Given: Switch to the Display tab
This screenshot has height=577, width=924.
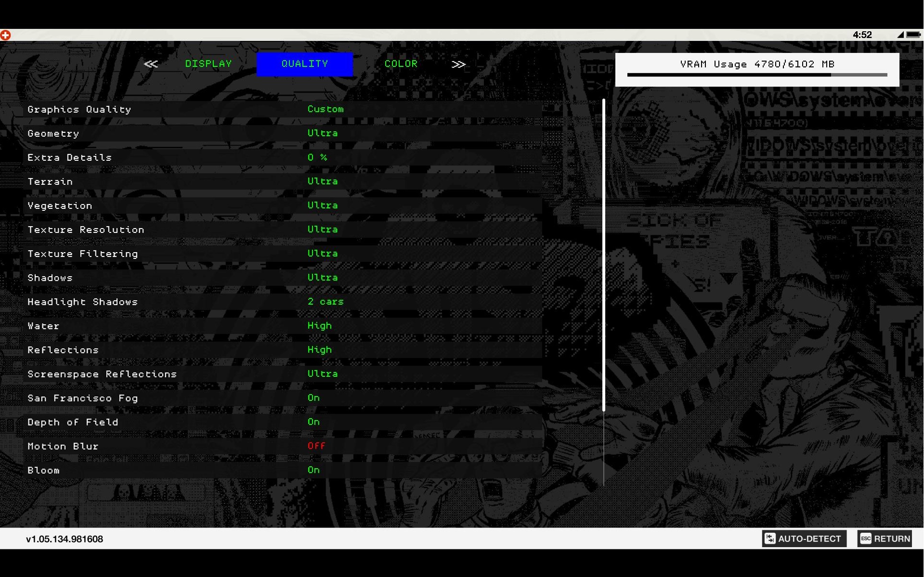Looking at the screenshot, I should tap(208, 64).
